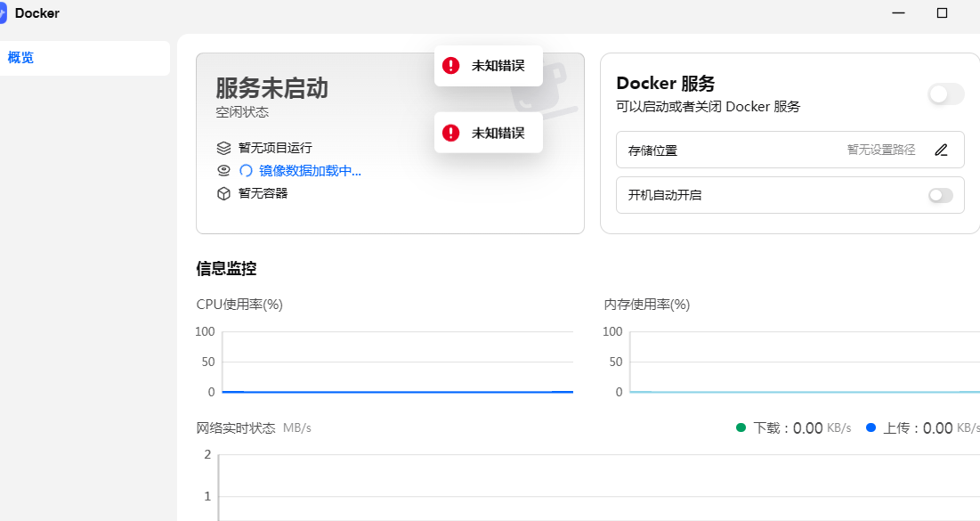Screen dimensions: 980x521
Task: Click the 暂无设置路径 placeholder text
Action: 881,151
